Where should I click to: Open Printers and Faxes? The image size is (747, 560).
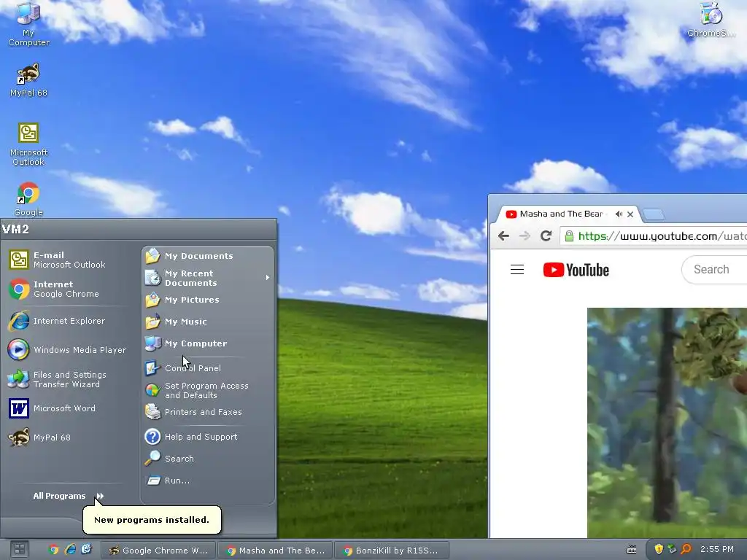(x=207, y=413)
